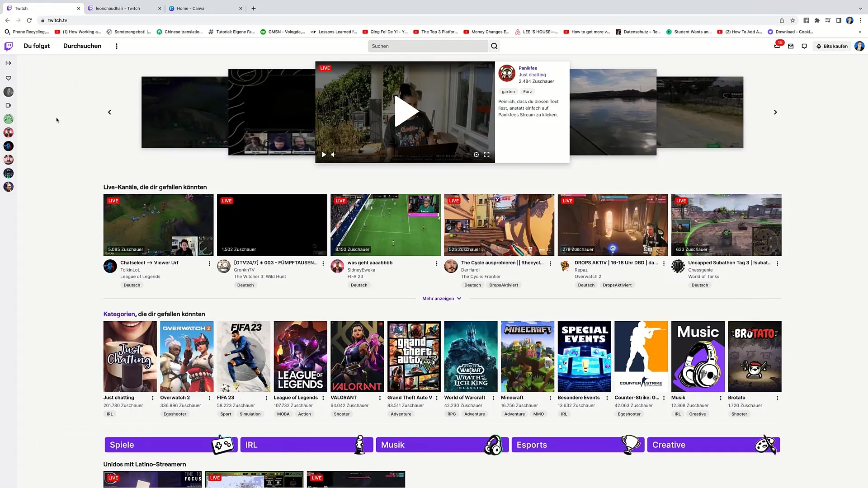Click the Egoshooter tag under Counter-Strike
The image size is (868, 488).
pos(629,414)
